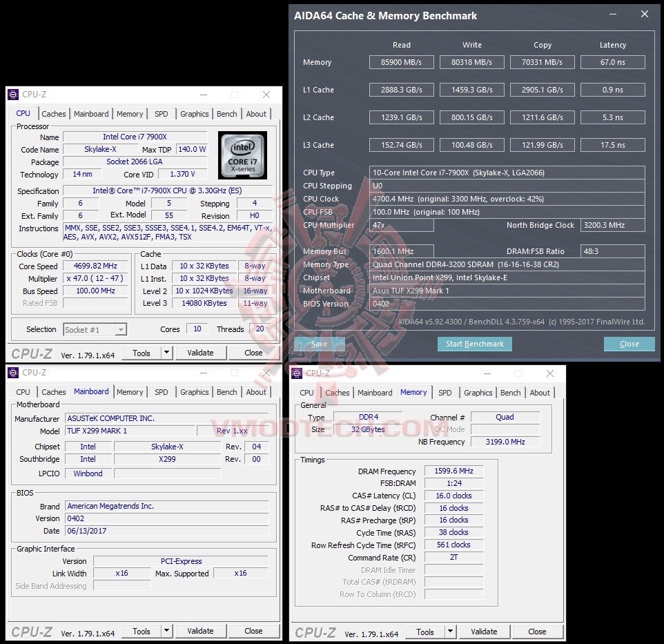Minimize the AIDA64 benchmark window
This screenshot has width=664, height=644.
pos(613,14)
